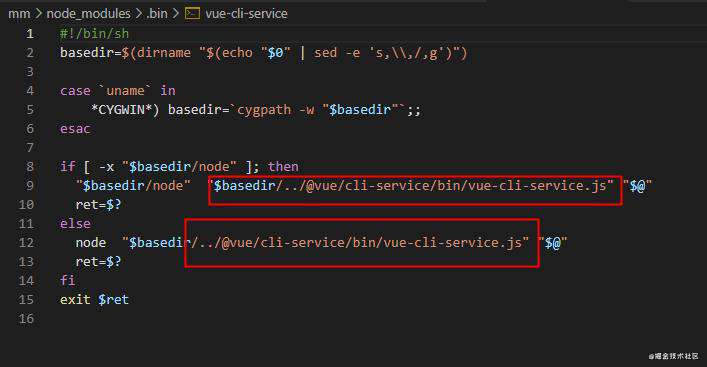
Task: Select line number 9 in the gutter
Action: (30, 185)
